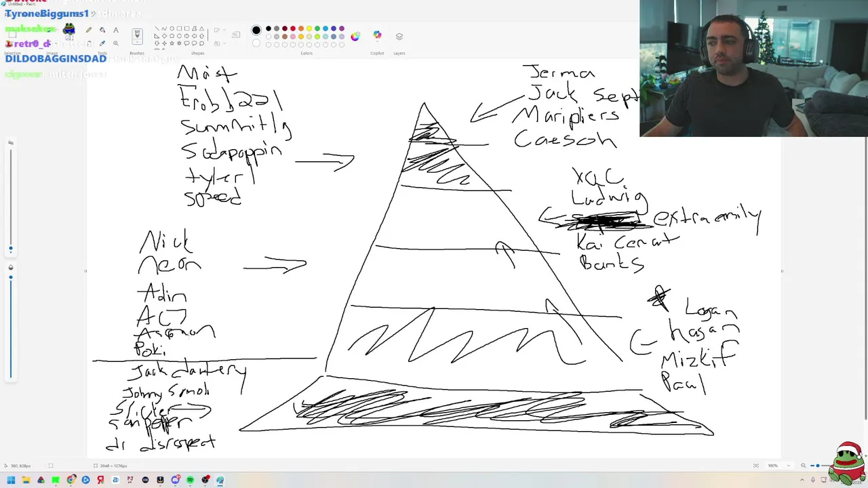Move the status bar zoom slider handle
Image resolution: width=868 pixels, height=488 pixels.
click(818, 466)
